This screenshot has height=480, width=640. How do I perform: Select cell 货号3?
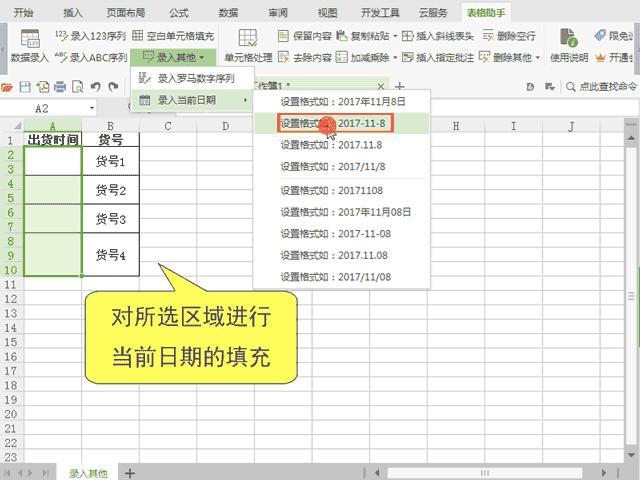pos(111,219)
